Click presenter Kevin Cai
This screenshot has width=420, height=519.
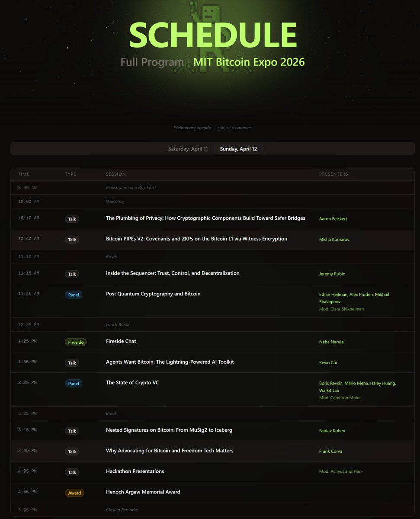(328, 363)
